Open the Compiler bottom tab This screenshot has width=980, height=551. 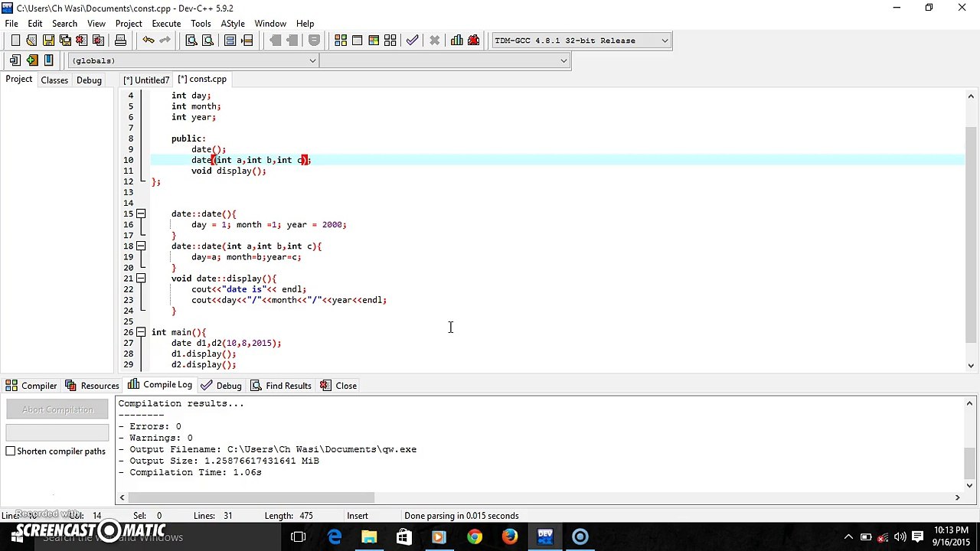click(31, 386)
